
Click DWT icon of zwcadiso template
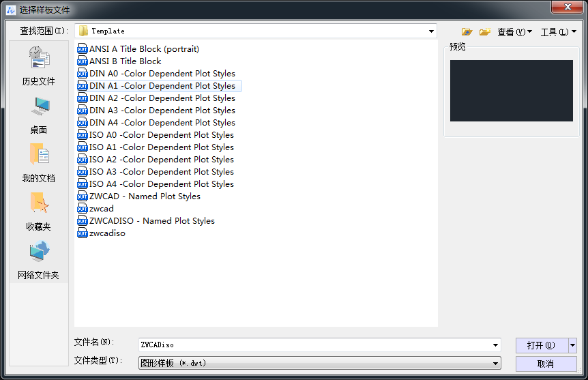(82, 233)
